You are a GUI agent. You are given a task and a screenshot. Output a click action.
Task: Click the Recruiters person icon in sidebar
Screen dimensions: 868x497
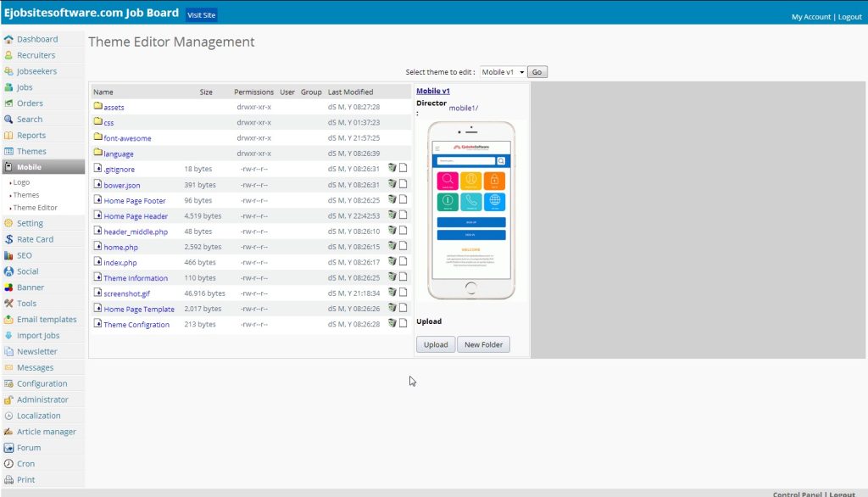8,55
